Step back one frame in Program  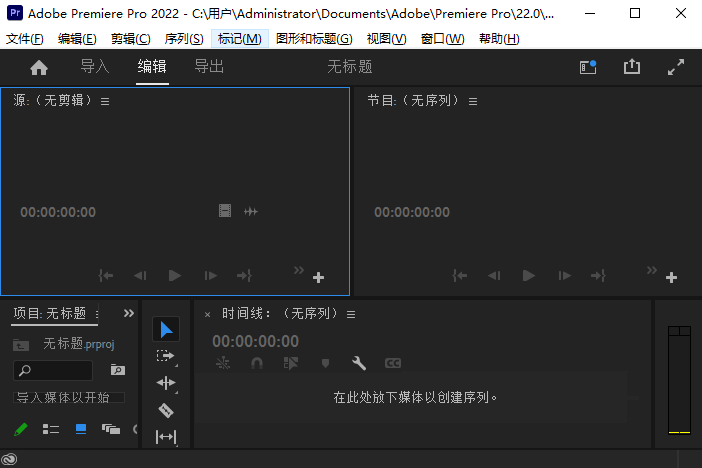click(494, 275)
